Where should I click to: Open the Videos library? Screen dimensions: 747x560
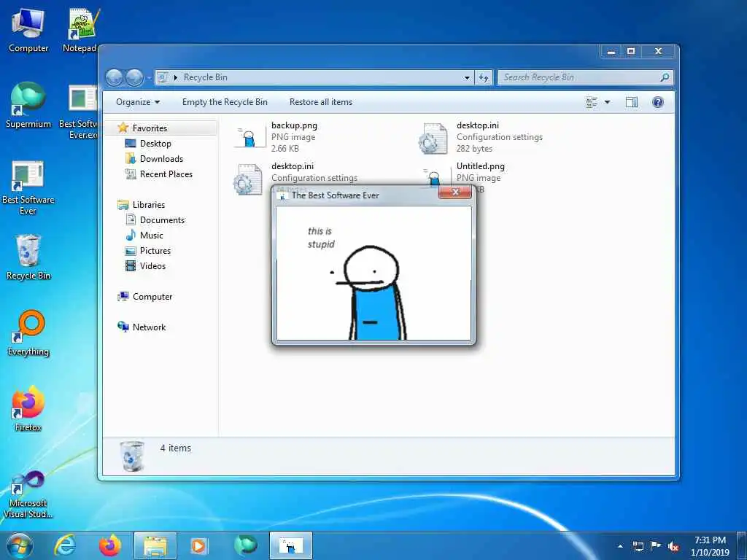(152, 265)
